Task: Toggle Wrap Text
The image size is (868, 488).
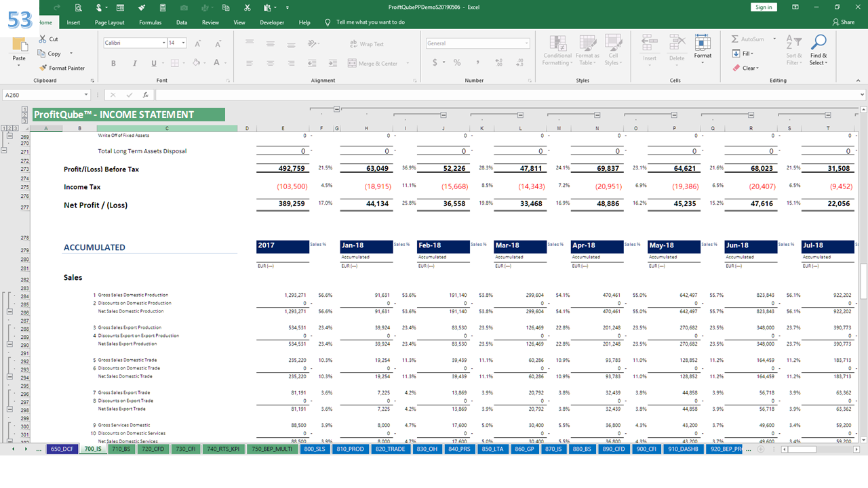Action: point(367,44)
